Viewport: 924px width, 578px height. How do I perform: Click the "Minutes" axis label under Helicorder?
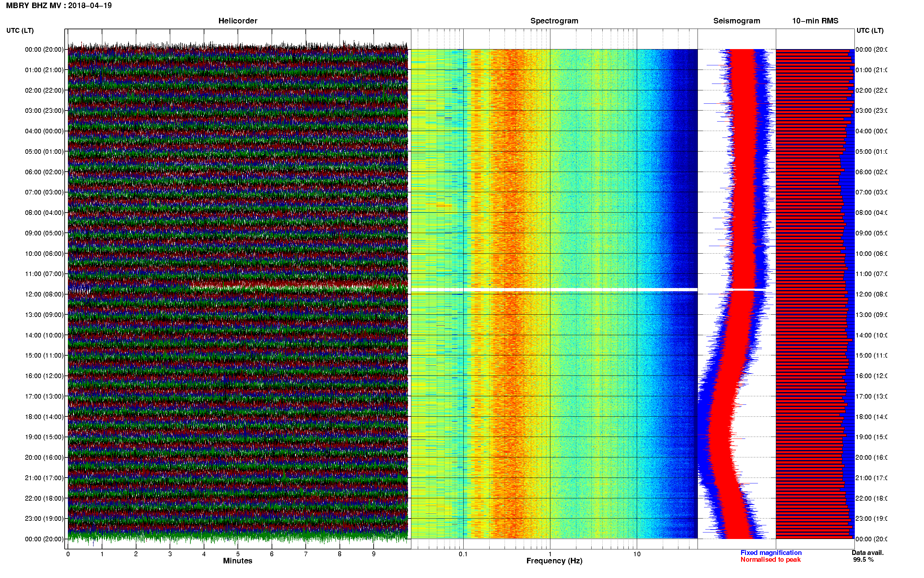click(x=237, y=561)
